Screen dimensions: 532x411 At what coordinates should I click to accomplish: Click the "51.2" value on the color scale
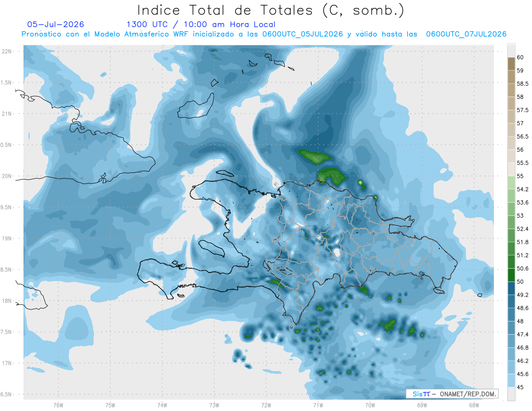pos(523,255)
